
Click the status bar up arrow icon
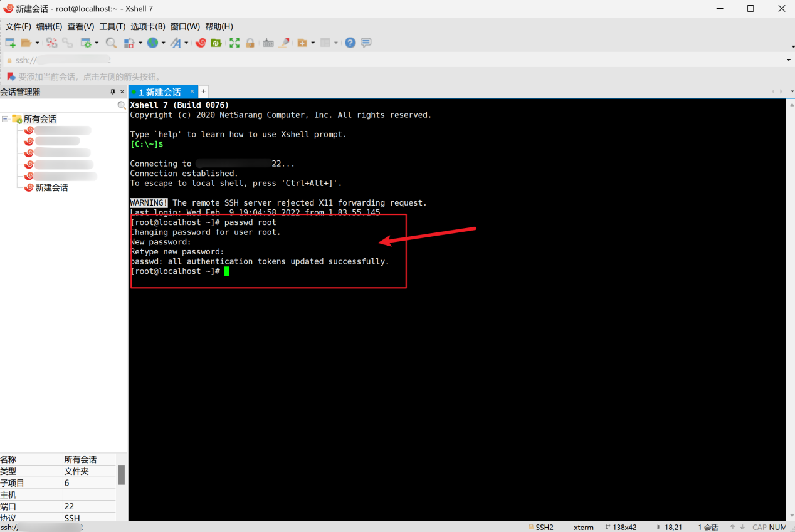click(x=734, y=527)
